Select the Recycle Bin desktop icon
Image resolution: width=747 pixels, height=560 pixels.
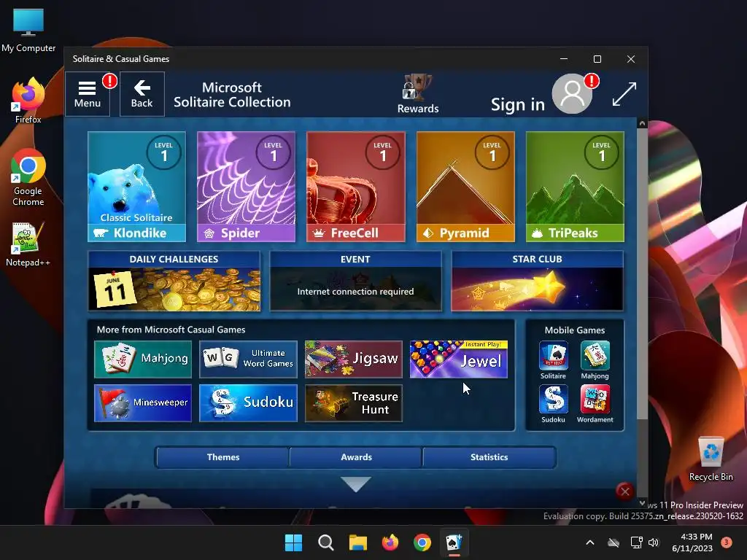(x=711, y=459)
